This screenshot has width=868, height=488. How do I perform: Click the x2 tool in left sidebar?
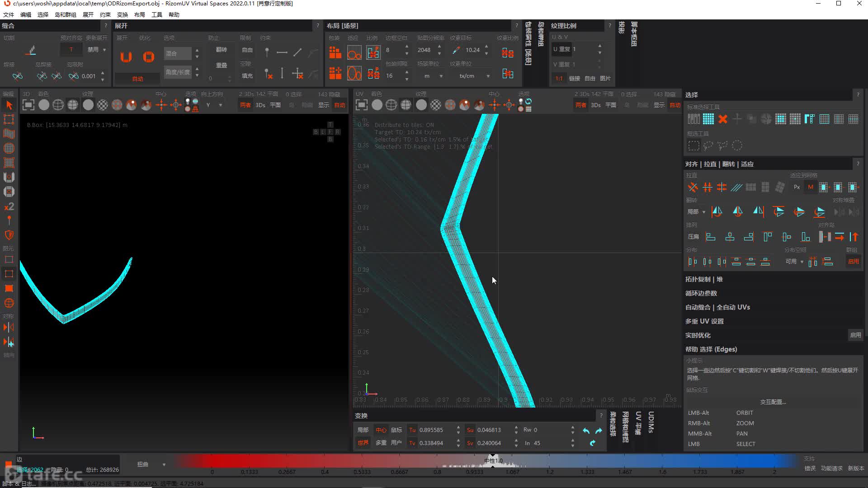click(x=9, y=206)
